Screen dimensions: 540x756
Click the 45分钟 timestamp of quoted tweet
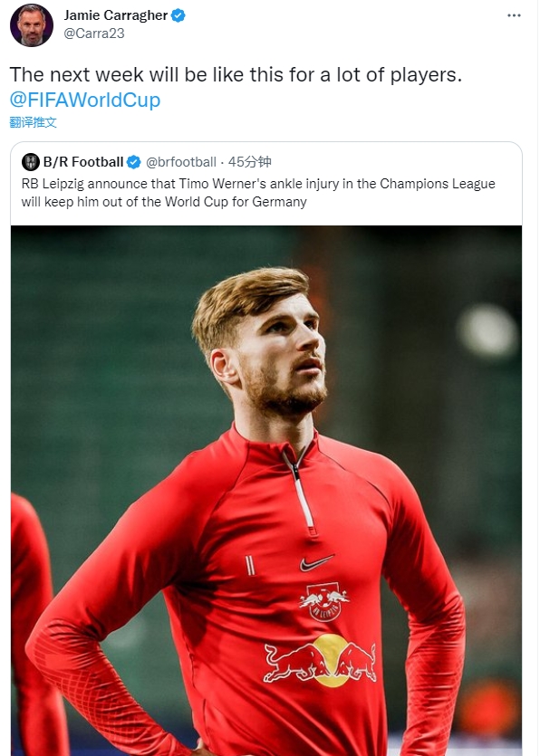tap(249, 162)
